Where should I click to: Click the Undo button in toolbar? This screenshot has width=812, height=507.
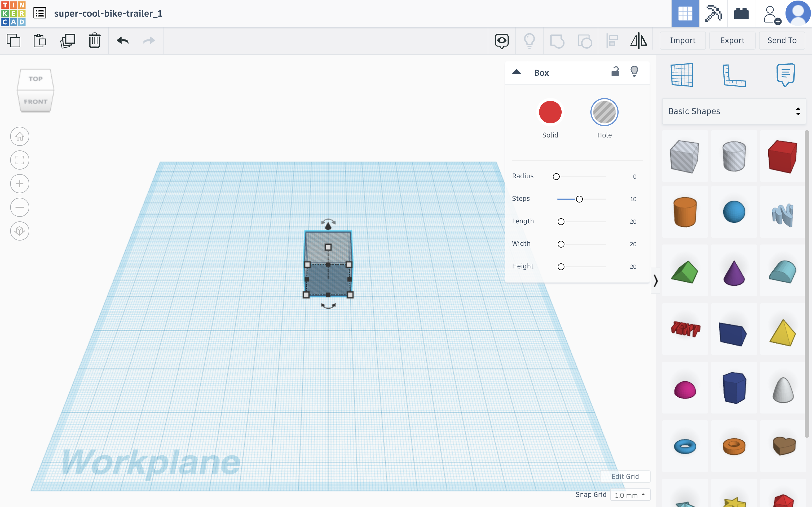[122, 41]
